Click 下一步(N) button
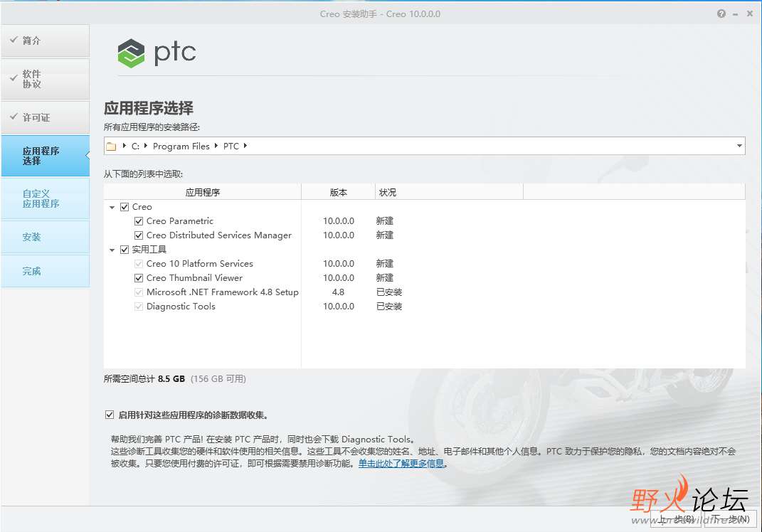Screen dimensions: 762x532 [731, 519]
